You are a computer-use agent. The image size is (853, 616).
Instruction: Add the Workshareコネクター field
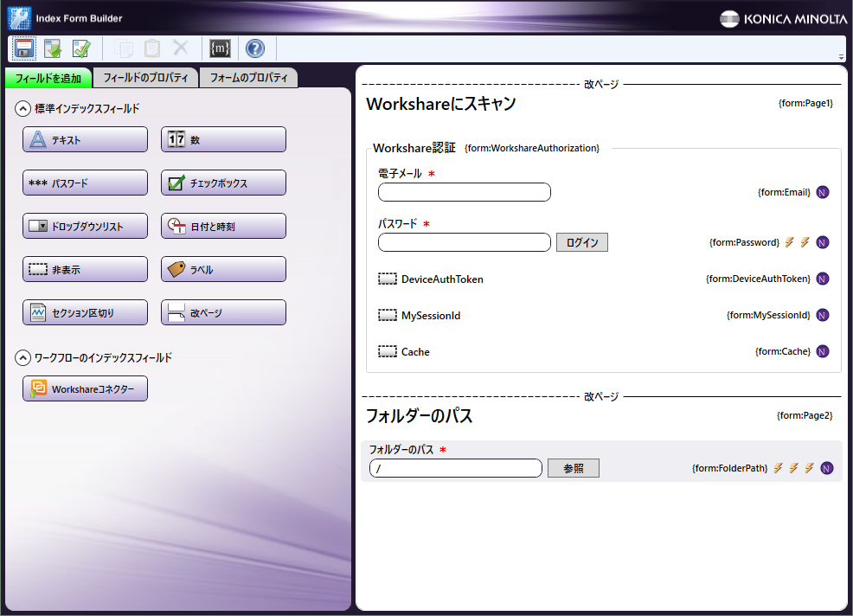pyautogui.click(x=85, y=389)
